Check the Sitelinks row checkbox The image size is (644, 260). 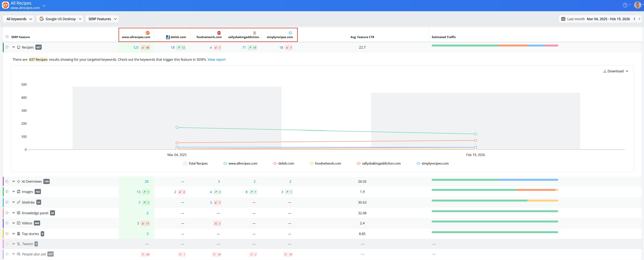click(x=7, y=202)
